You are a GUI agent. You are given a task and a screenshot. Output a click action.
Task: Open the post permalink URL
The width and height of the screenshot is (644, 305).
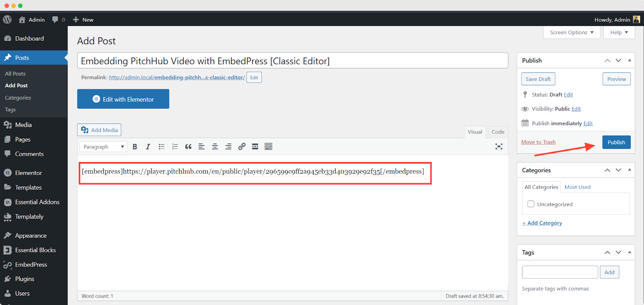coord(177,77)
